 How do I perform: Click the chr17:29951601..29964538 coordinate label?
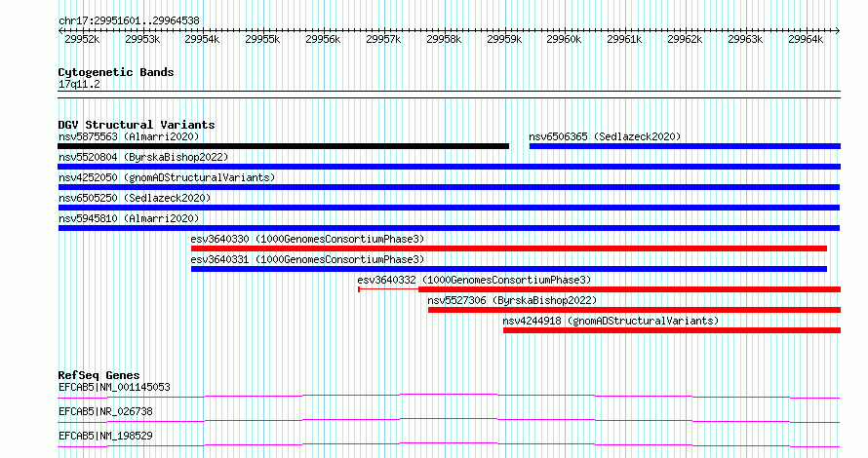click(129, 21)
